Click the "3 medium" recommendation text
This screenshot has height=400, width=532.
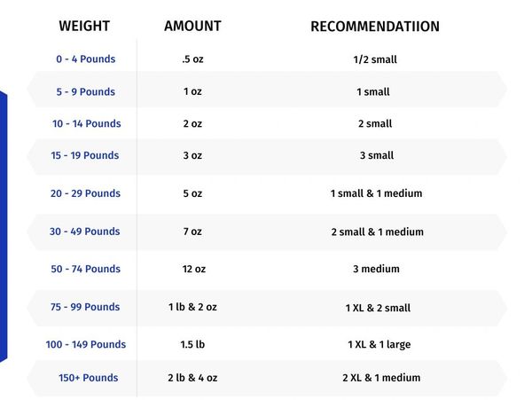(376, 269)
